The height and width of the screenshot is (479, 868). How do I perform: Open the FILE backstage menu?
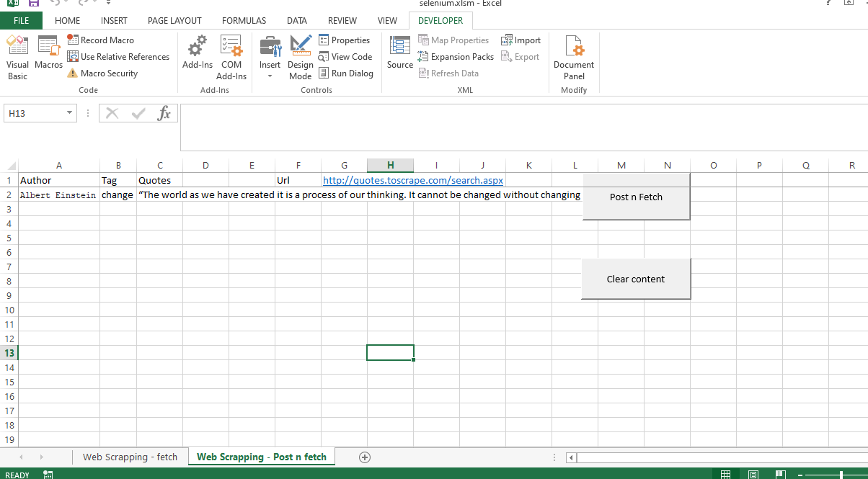coord(21,21)
